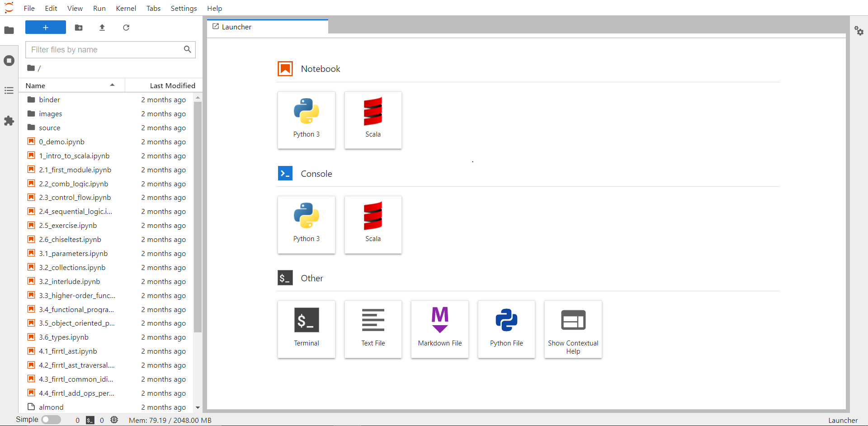Screen dimensions: 868x426
Task: Focus the Filter files by name field
Action: (x=110, y=50)
